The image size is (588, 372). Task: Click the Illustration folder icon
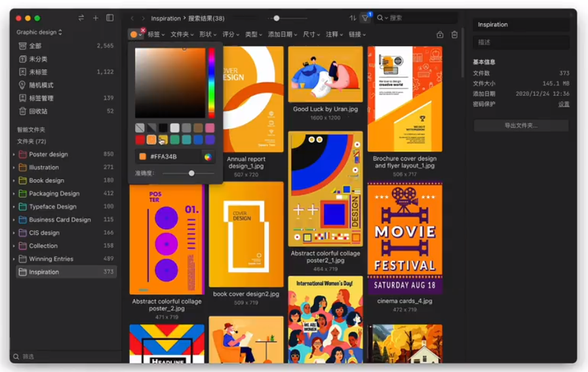22,167
